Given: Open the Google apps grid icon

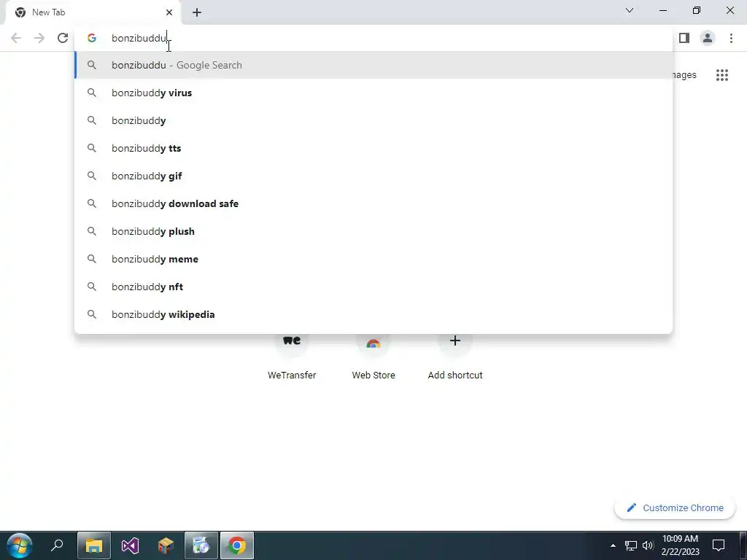Looking at the screenshot, I should point(721,75).
